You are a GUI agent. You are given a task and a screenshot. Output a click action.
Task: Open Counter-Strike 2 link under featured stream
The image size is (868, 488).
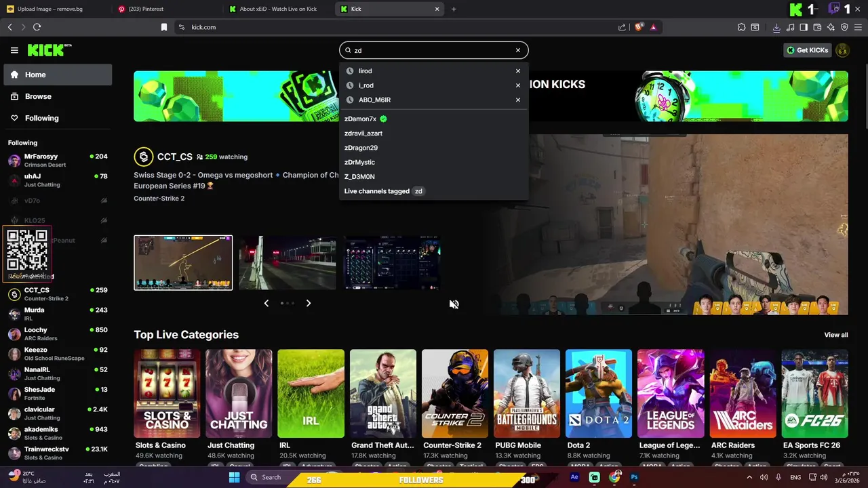159,199
